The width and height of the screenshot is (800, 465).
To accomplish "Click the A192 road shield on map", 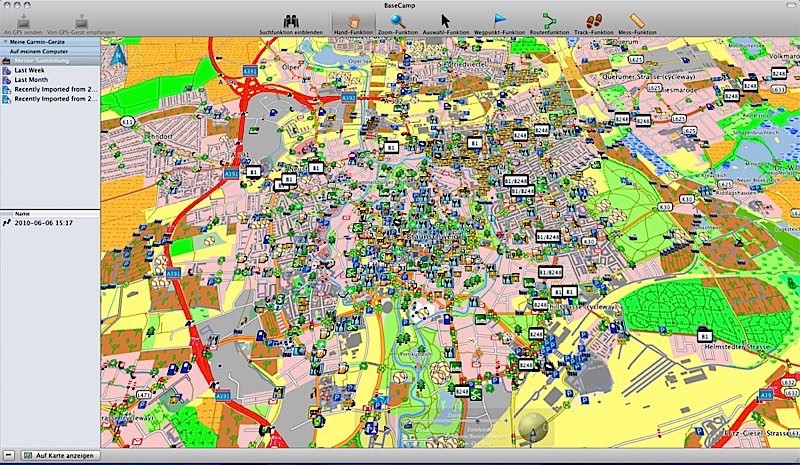I will (x=348, y=97).
